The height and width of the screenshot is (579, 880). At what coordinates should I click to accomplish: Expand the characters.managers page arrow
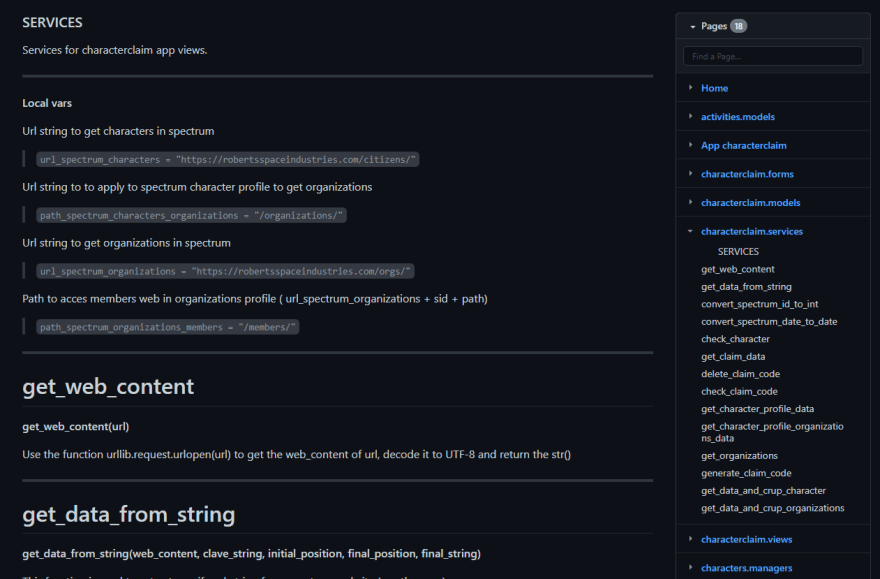690,567
